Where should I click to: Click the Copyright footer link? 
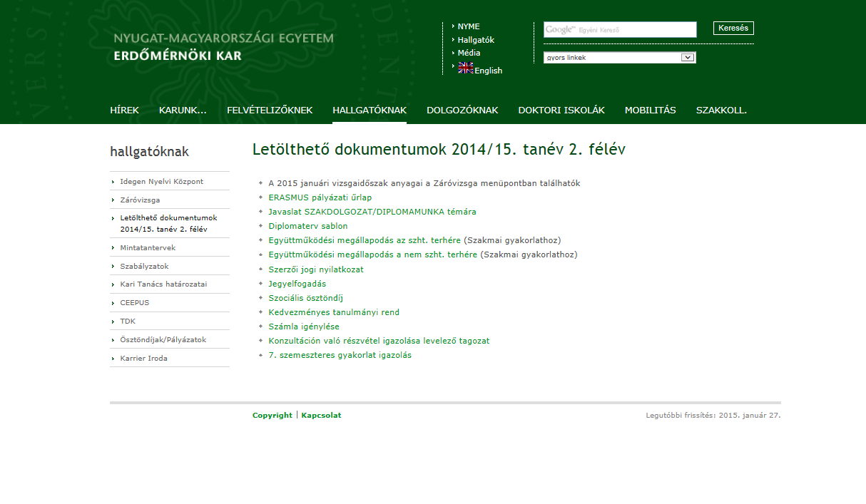[x=272, y=415]
